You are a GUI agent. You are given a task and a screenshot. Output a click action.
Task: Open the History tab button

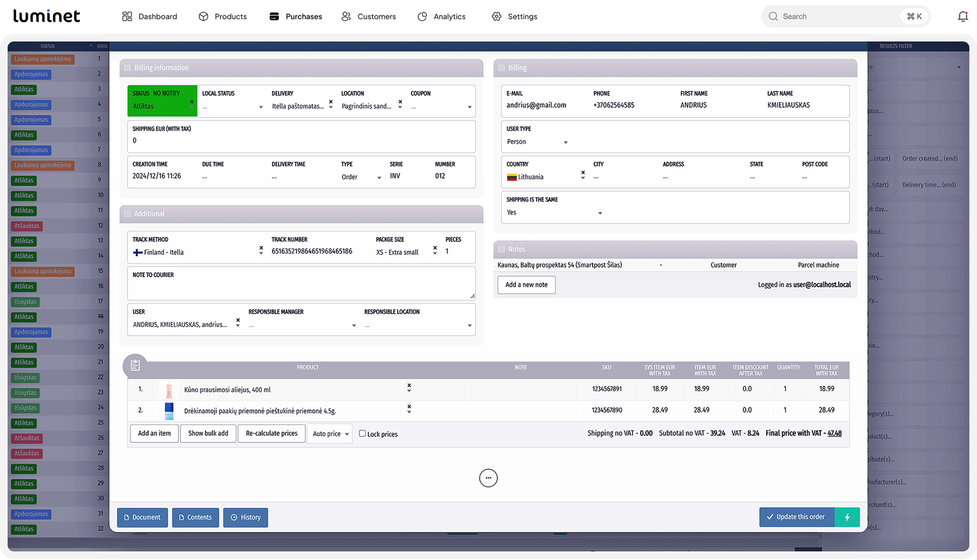click(x=245, y=517)
